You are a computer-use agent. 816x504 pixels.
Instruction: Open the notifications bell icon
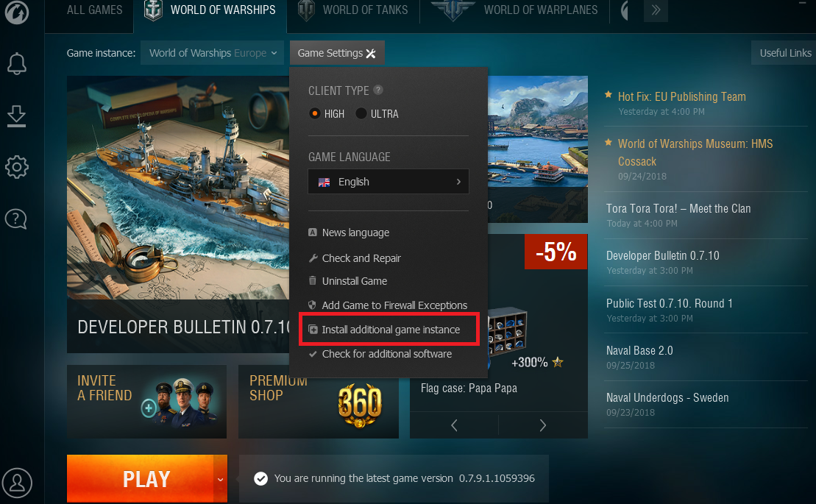[17, 63]
